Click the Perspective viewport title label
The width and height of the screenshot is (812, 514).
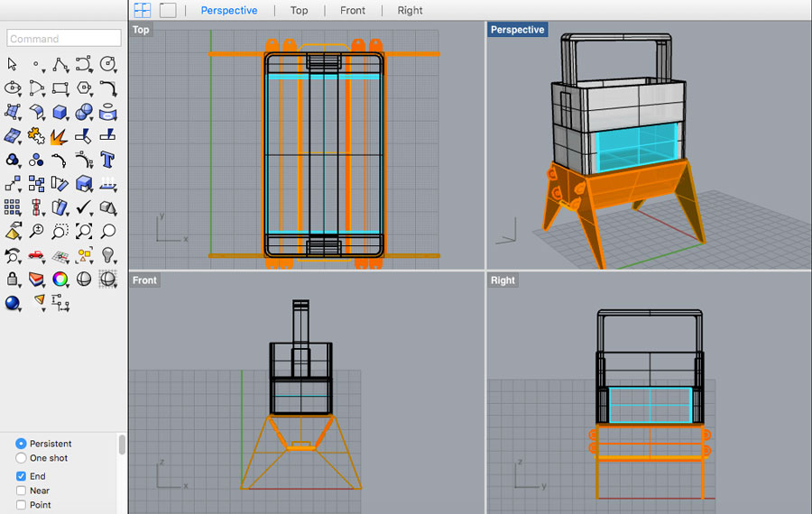click(517, 30)
